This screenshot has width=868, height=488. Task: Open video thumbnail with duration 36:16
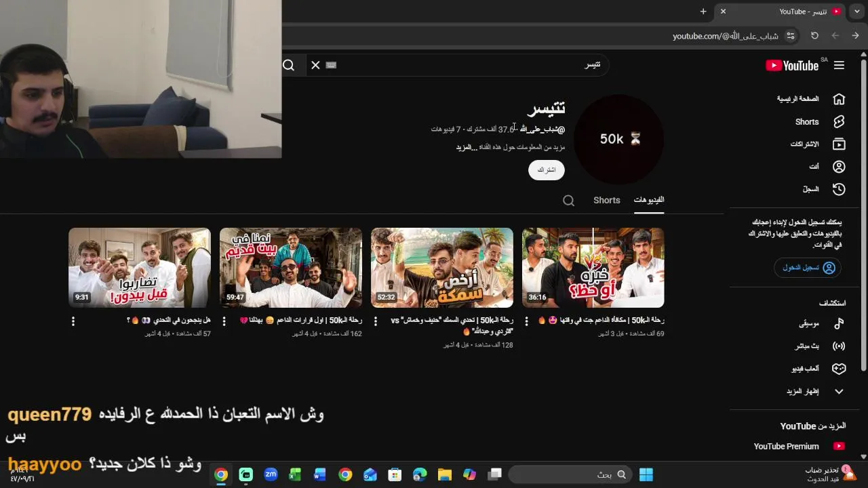pyautogui.click(x=593, y=268)
